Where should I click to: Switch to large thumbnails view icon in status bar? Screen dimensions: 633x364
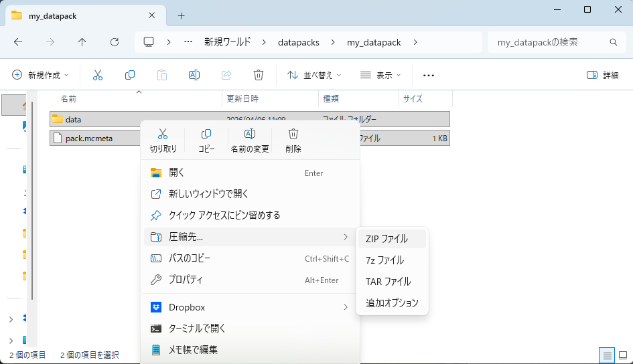pyautogui.click(x=623, y=355)
